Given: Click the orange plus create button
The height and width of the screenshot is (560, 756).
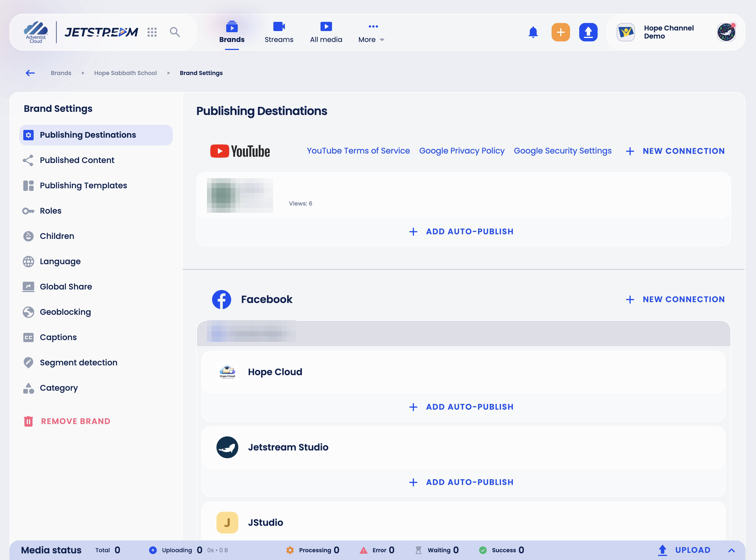Looking at the screenshot, I should [x=561, y=32].
